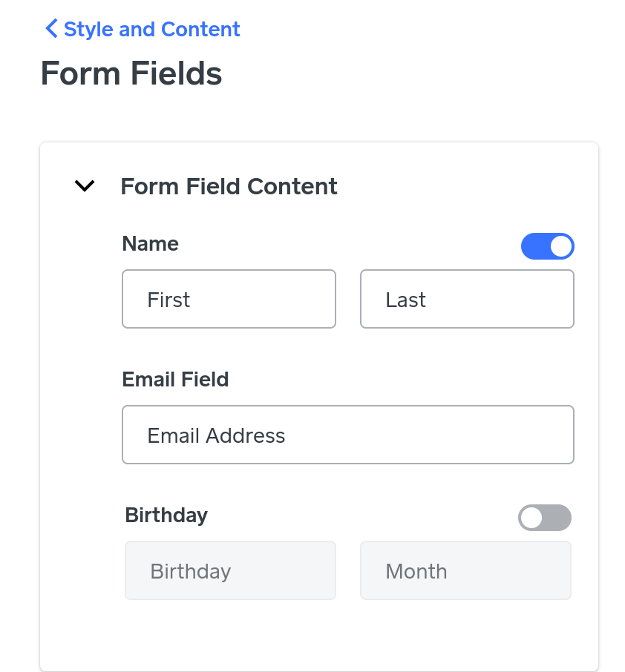Click the white knob on the Name switch
This screenshot has width=625, height=672.
[561, 246]
